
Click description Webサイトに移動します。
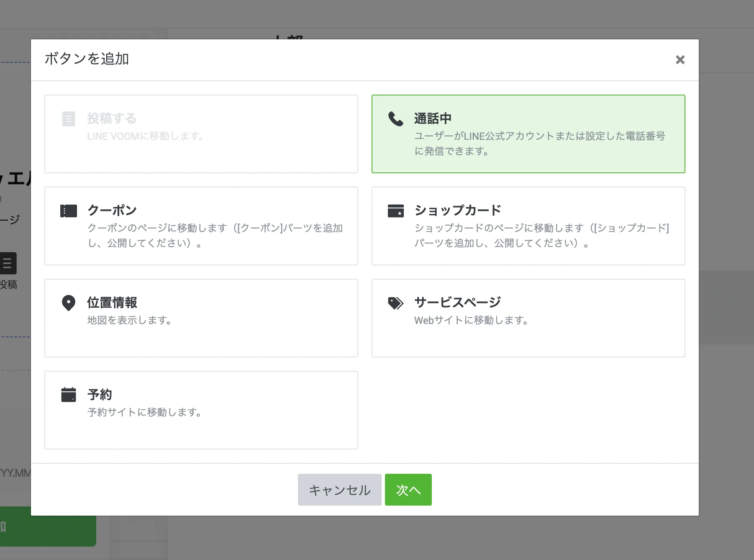click(x=472, y=320)
